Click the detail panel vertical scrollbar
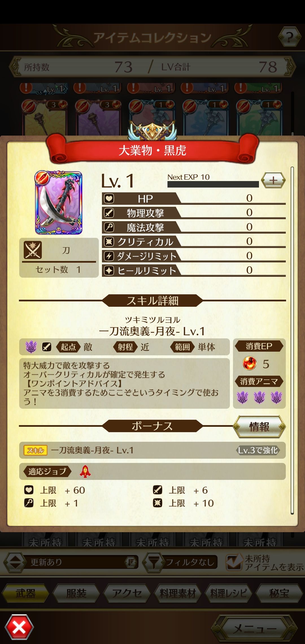 [292, 340]
